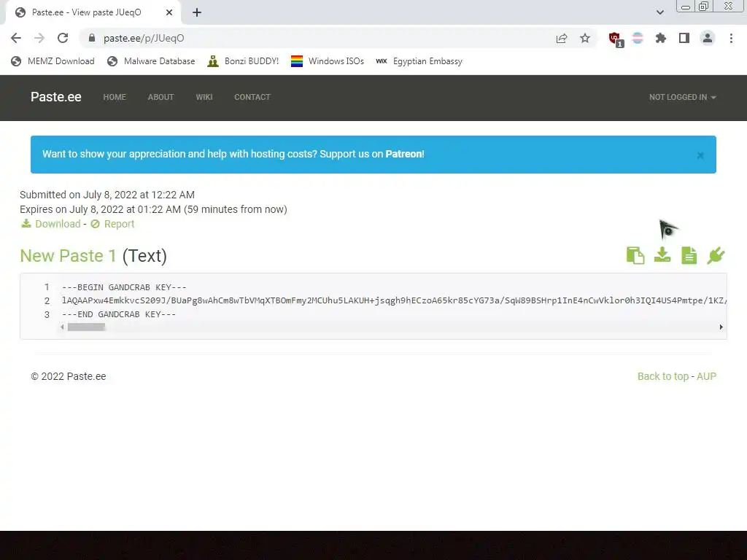This screenshot has width=747, height=560.
Task: Open the Bonzi BUDDY! bookmark
Action: tap(243, 61)
